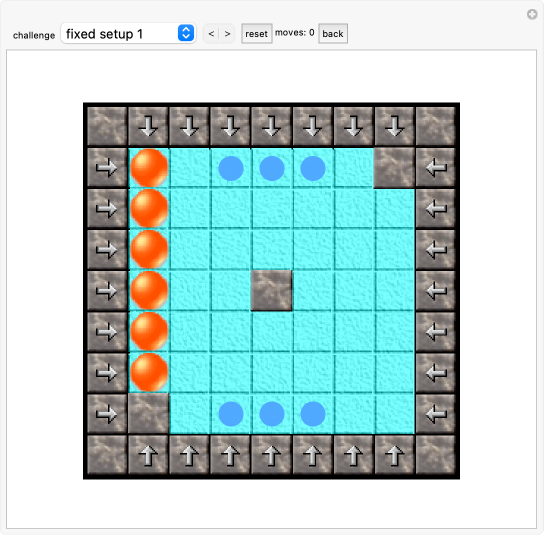Click the right arrow beside the topmost orange ball
544x536 pixels.
coord(107,168)
